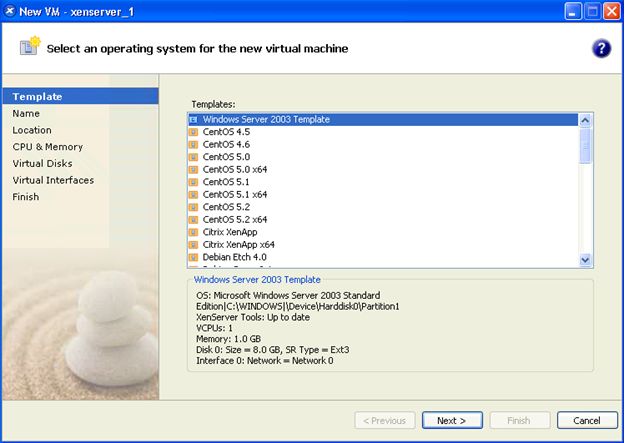Click the CentOS 4.5 template icon
This screenshot has height=443, width=625.
coord(194,132)
